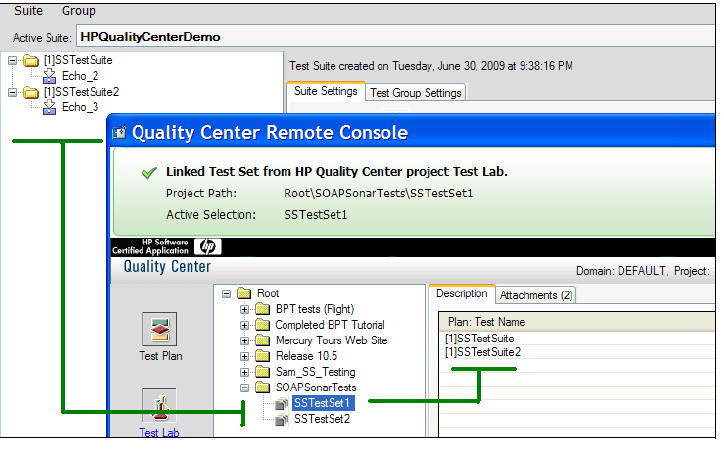Click the Mercury Tours Web Site folder icon
This screenshot has height=449, width=724.
point(262,341)
